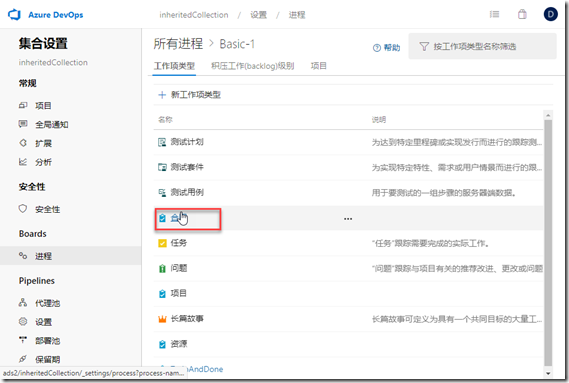Image resolution: width=569 pixels, height=383 pixels.
Task: Click the list scrollbar up arrow
Action: (x=548, y=115)
